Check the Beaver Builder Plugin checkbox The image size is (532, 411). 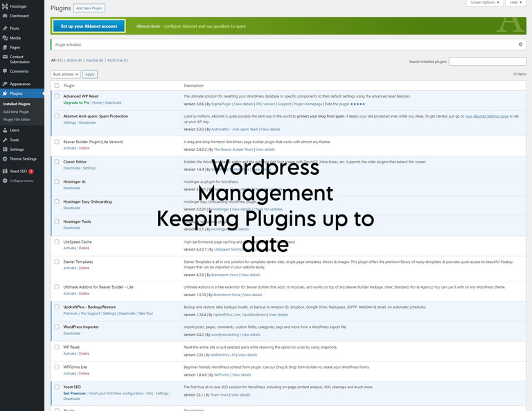pyautogui.click(x=57, y=142)
